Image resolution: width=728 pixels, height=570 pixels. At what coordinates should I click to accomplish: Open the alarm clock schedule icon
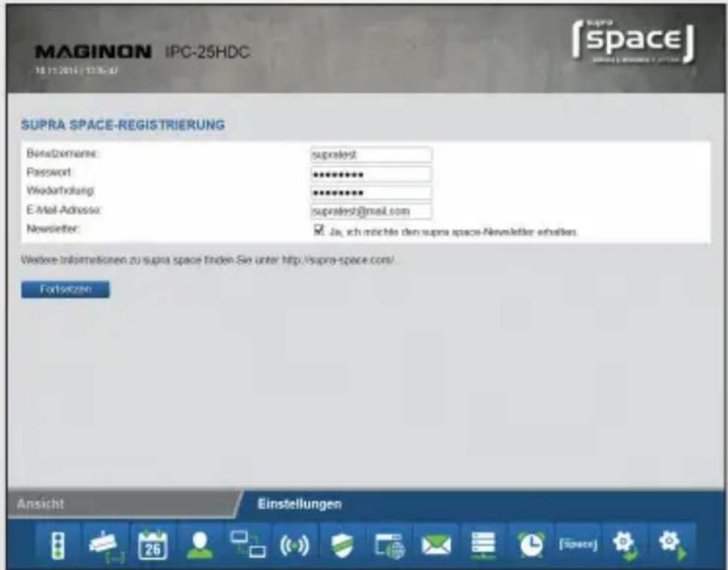[x=530, y=545]
